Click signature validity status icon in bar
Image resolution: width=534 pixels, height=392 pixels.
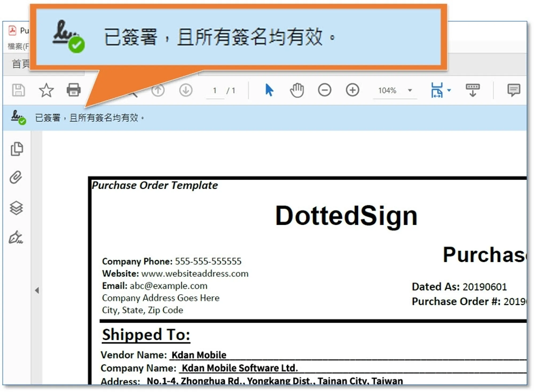18,117
